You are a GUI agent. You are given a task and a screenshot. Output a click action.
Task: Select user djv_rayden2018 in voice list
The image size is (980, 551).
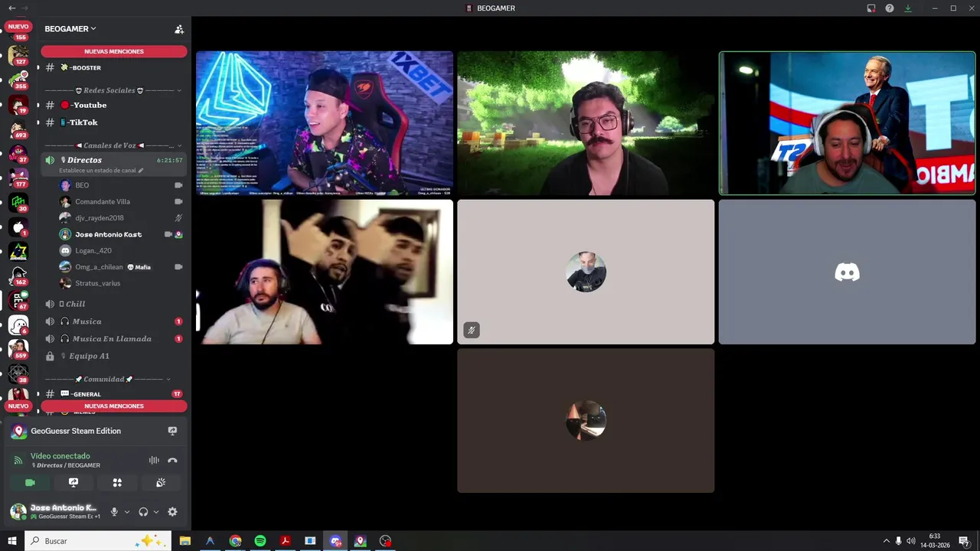pyautogui.click(x=121, y=218)
